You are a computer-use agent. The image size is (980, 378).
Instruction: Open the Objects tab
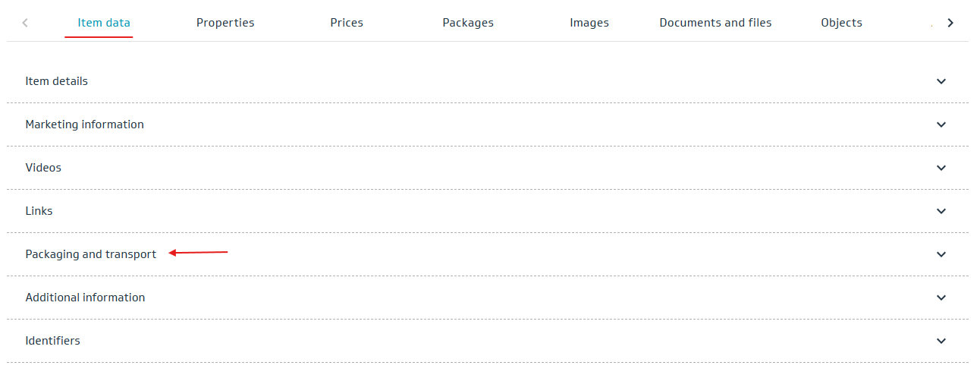click(841, 23)
